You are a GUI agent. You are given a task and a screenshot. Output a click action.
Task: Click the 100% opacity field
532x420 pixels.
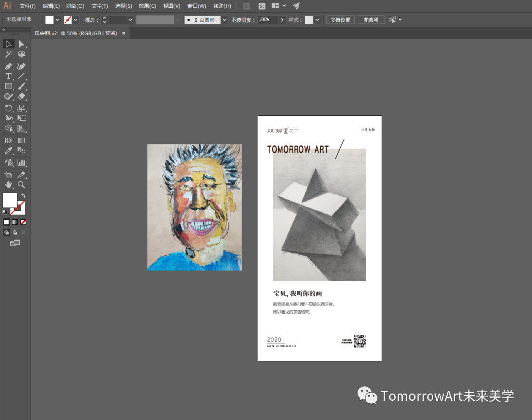(268, 20)
